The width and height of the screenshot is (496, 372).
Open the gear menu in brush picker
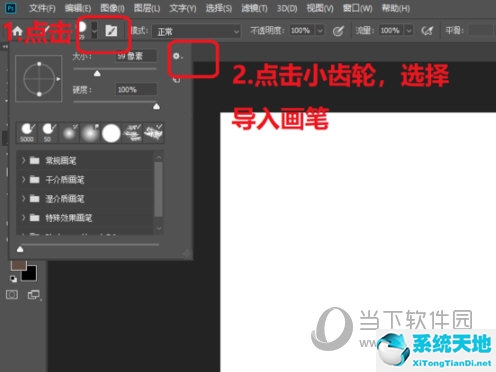(177, 56)
